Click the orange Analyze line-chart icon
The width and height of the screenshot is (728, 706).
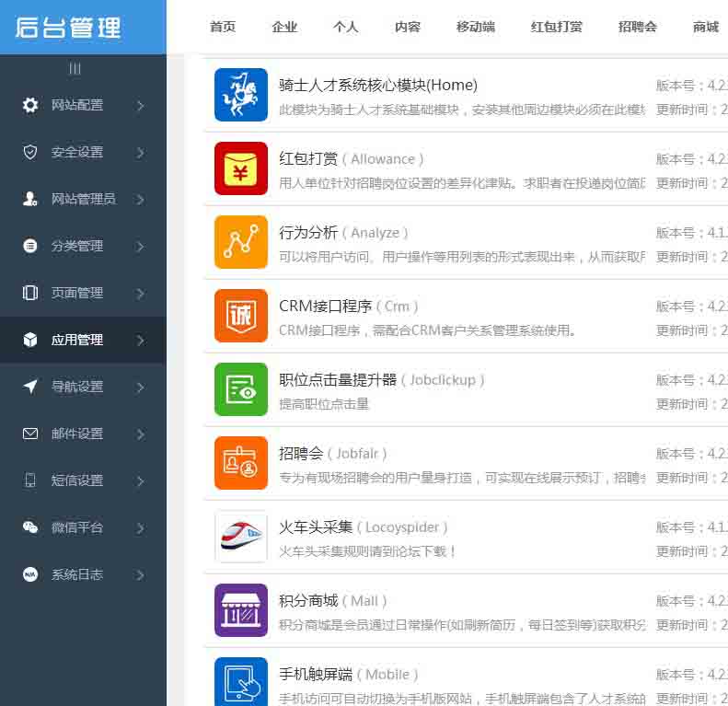tap(241, 242)
